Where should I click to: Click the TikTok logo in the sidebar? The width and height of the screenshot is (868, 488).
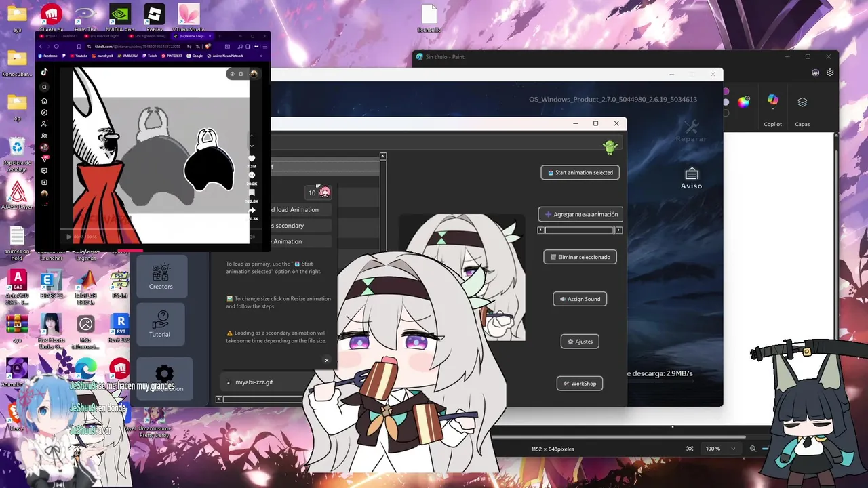pos(44,72)
